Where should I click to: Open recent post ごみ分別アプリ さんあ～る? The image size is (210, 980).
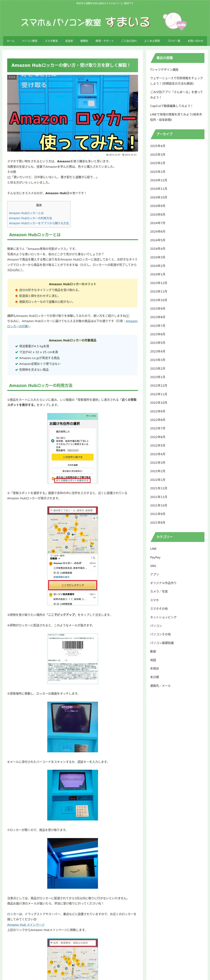(x=176, y=95)
